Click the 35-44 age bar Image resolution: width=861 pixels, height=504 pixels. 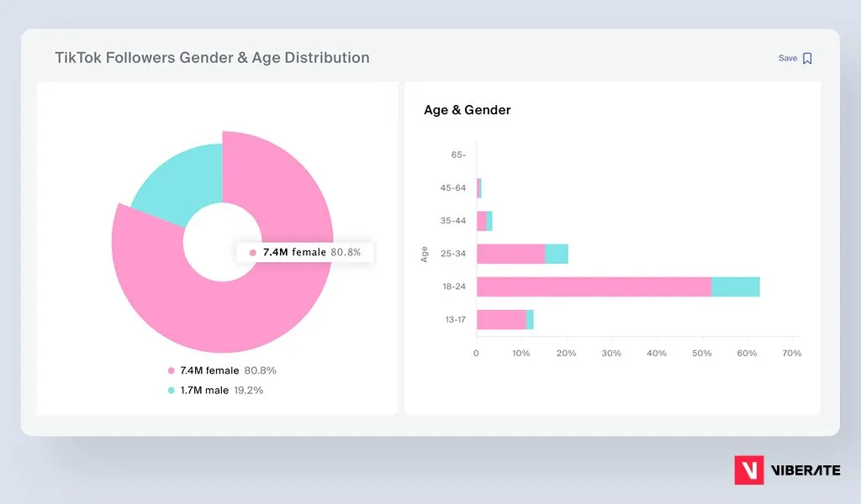click(484, 221)
